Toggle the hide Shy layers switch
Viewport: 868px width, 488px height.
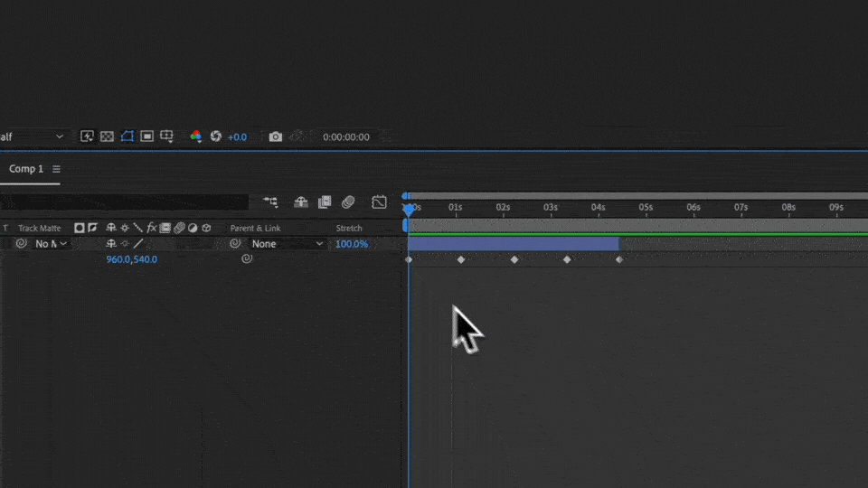click(x=301, y=202)
